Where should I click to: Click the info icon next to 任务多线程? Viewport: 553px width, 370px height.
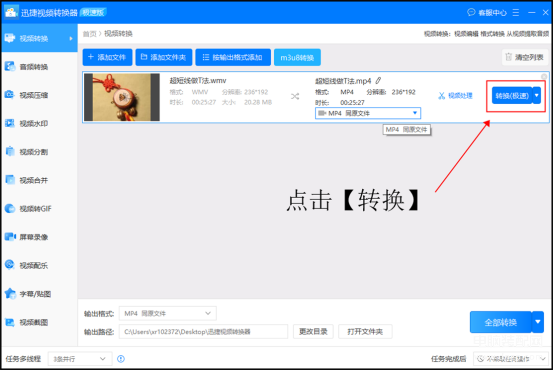coord(121,359)
